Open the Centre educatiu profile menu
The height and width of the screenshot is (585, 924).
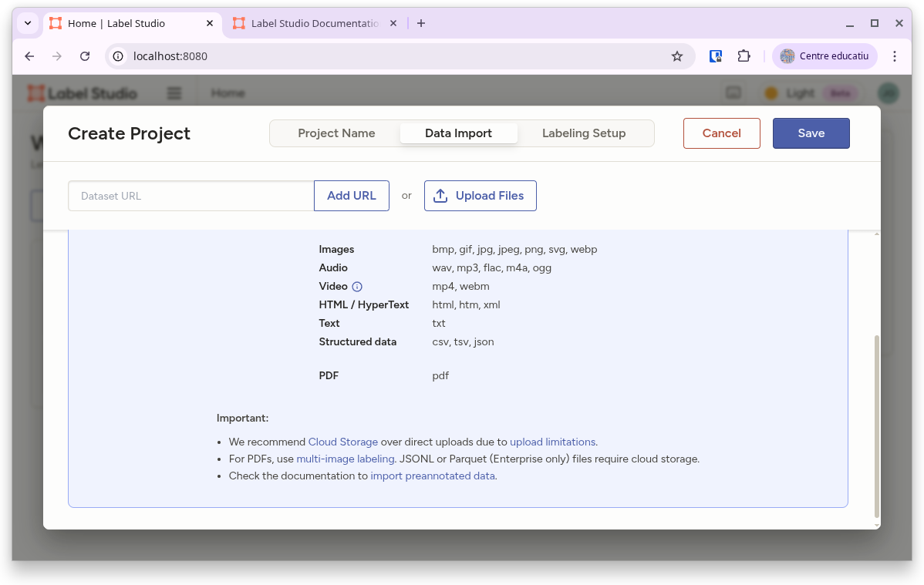coord(825,56)
